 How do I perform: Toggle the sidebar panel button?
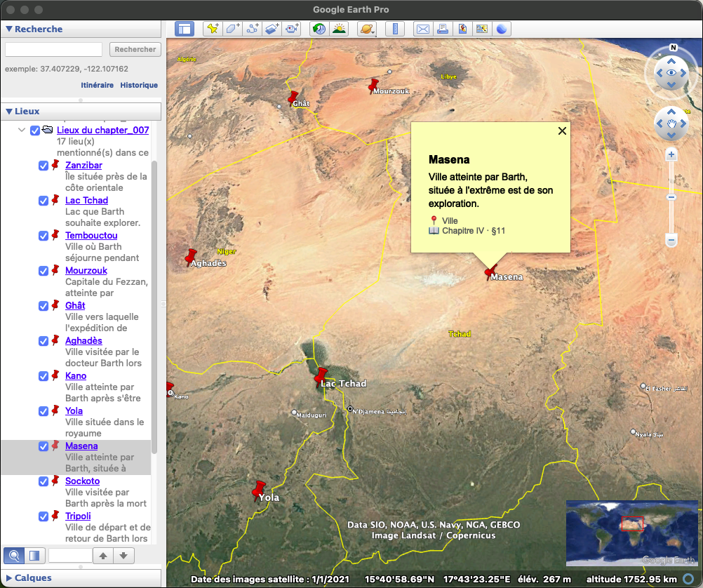tap(185, 29)
